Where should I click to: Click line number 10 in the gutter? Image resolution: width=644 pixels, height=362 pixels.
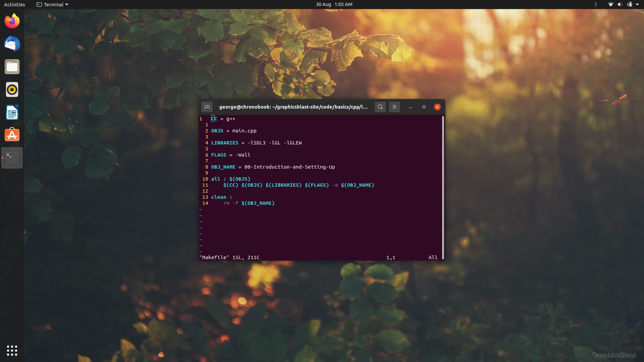(x=205, y=179)
